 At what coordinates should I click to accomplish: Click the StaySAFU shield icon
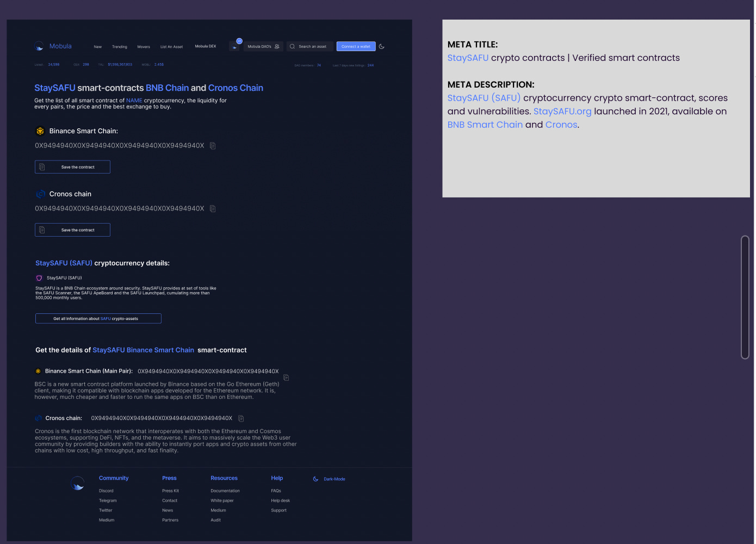tap(39, 278)
